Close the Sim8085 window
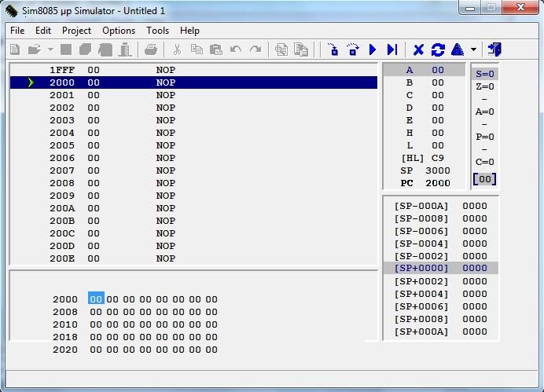544x392 pixels. point(520,7)
